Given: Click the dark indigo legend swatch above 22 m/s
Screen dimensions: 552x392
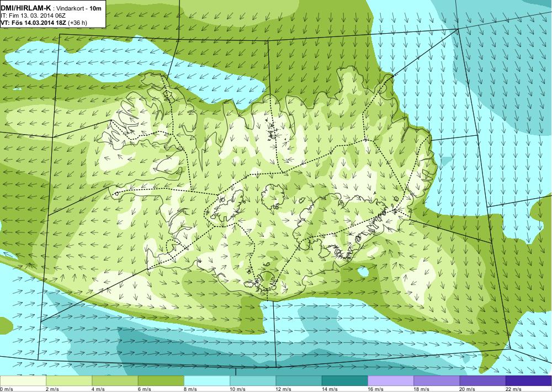Looking at the screenshot, I should [529, 381].
